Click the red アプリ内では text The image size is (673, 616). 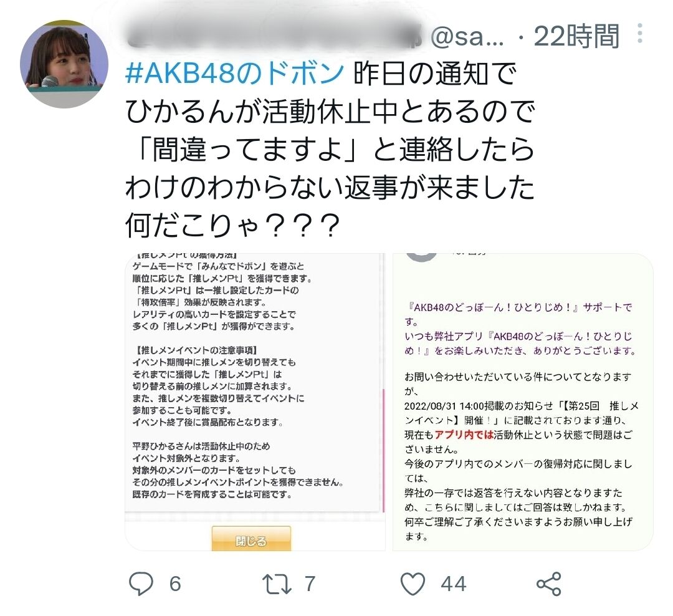pyautogui.click(x=464, y=435)
